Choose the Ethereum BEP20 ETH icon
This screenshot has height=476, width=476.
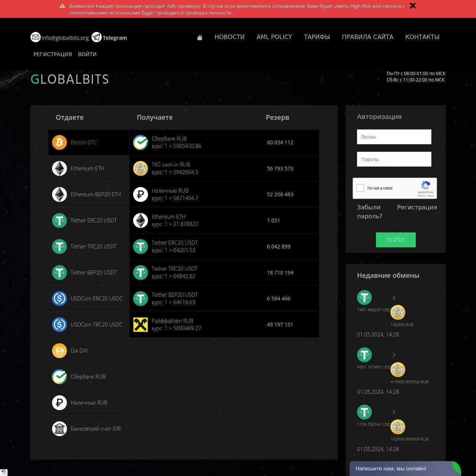click(x=59, y=194)
